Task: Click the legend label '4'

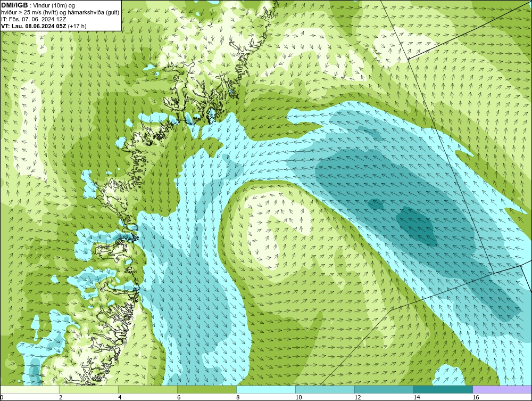Action: [120, 397]
